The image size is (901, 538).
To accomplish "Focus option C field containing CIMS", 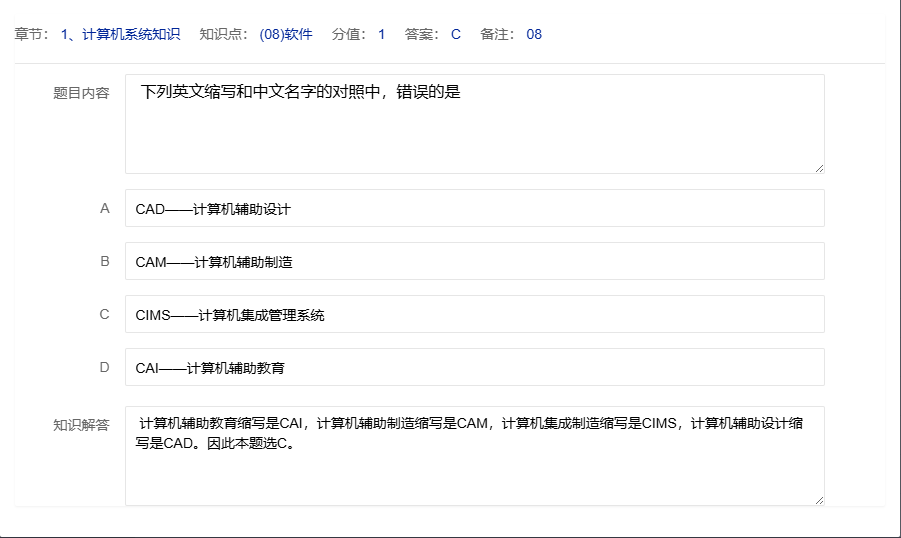I will tap(474, 315).
